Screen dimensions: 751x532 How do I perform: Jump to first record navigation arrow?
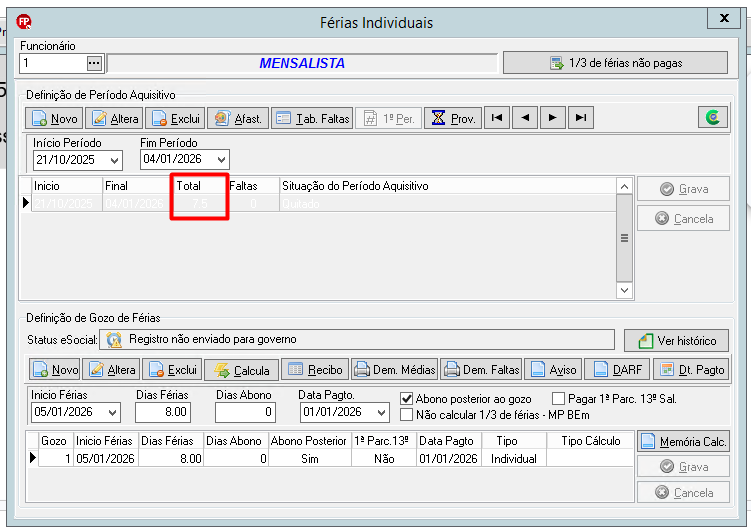(497, 118)
